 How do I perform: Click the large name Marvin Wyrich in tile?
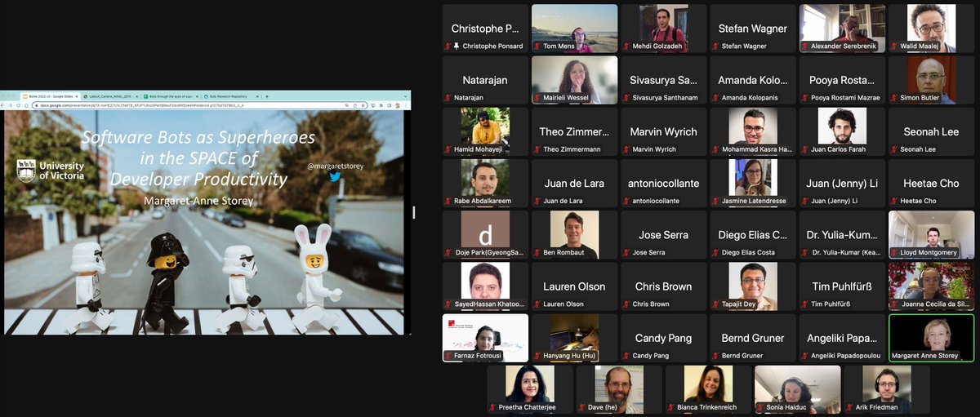[x=663, y=131]
